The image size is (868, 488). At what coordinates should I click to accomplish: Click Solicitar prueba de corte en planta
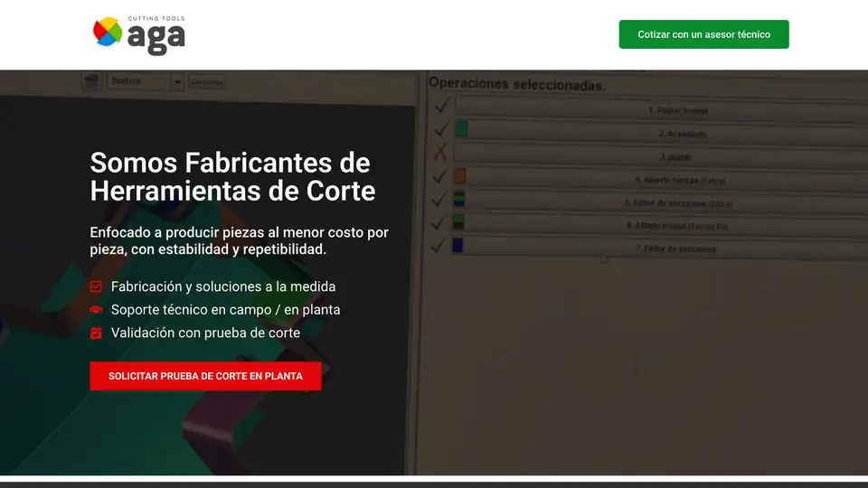tap(205, 376)
